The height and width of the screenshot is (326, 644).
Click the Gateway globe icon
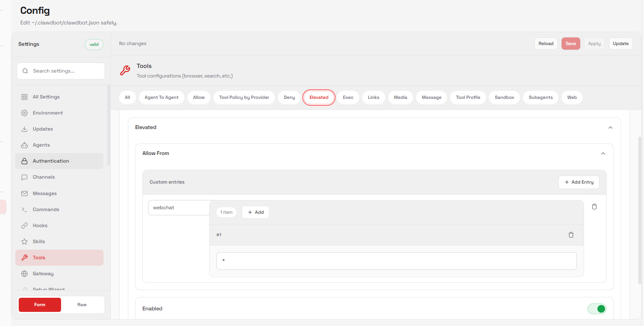pyautogui.click(x=24, y=274)
